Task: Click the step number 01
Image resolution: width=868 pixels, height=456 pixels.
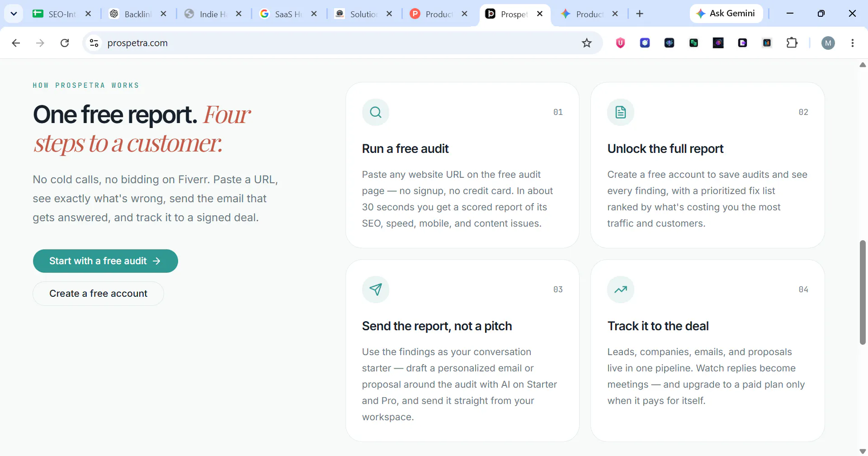Action: 558,112
